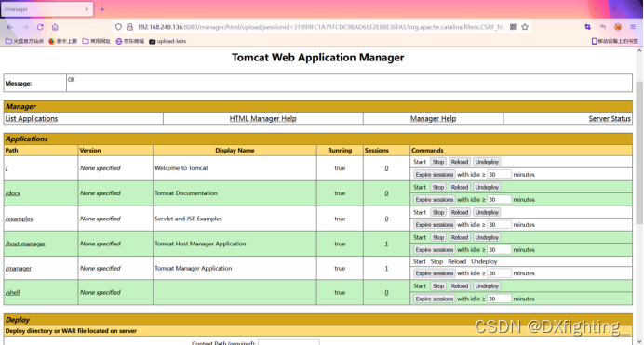Viewport: 644px width, 345px height.
Task: Open the /host-manager path link
Action: pos(25,244)
